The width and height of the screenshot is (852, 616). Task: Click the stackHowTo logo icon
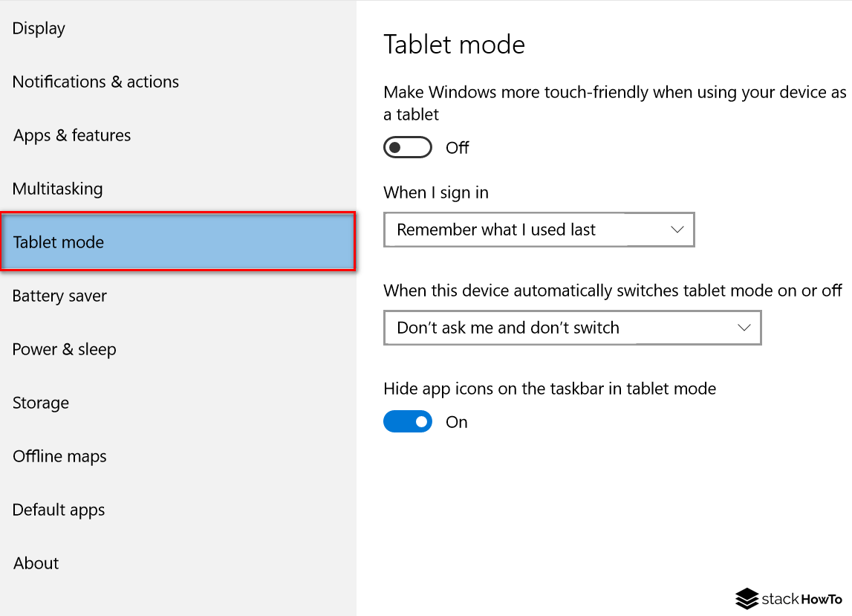(747, 600)
